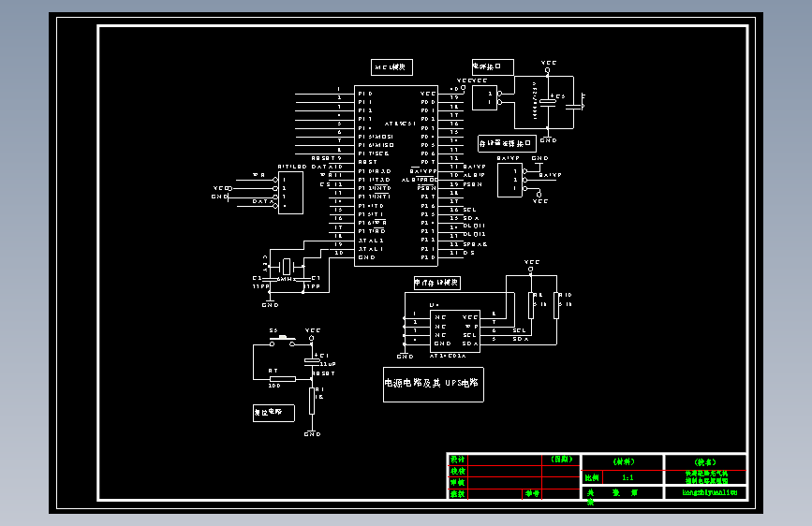This screenshot has width=812, height=526.
Task: Click the RESET label beside MCU pin 9
Action: click(324, 158)
